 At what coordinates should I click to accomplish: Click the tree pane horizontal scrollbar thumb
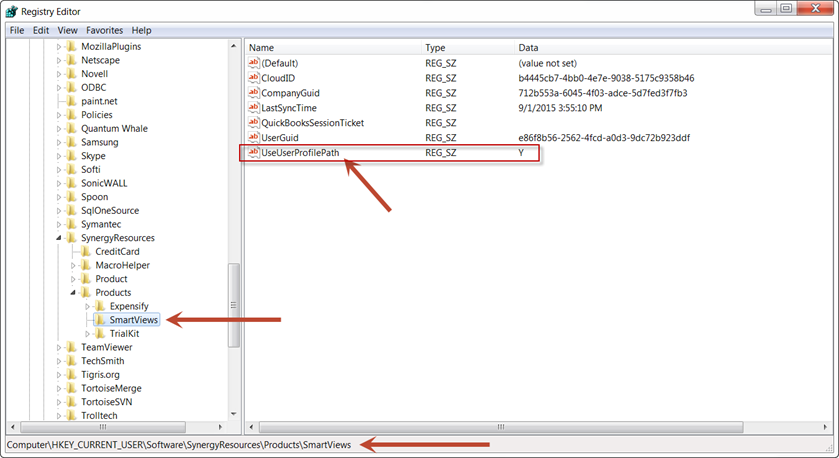pos(103,427)
